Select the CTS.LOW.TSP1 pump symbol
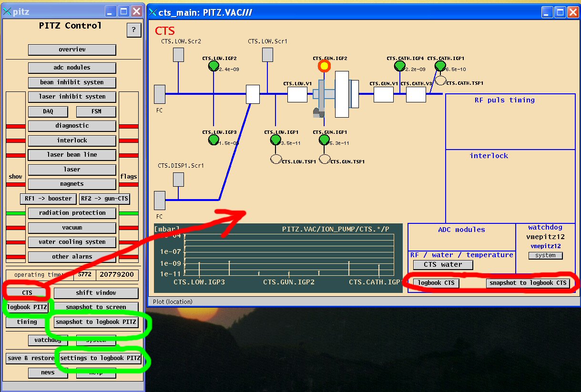Viewport: 581px width, 392px height. point(276,159)
